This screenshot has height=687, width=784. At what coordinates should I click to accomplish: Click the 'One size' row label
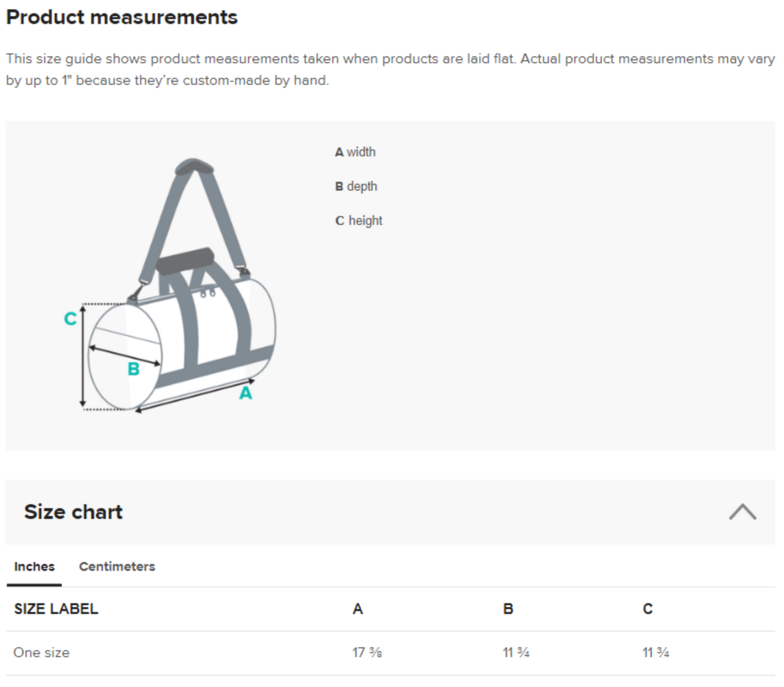(x=42, y=652)
